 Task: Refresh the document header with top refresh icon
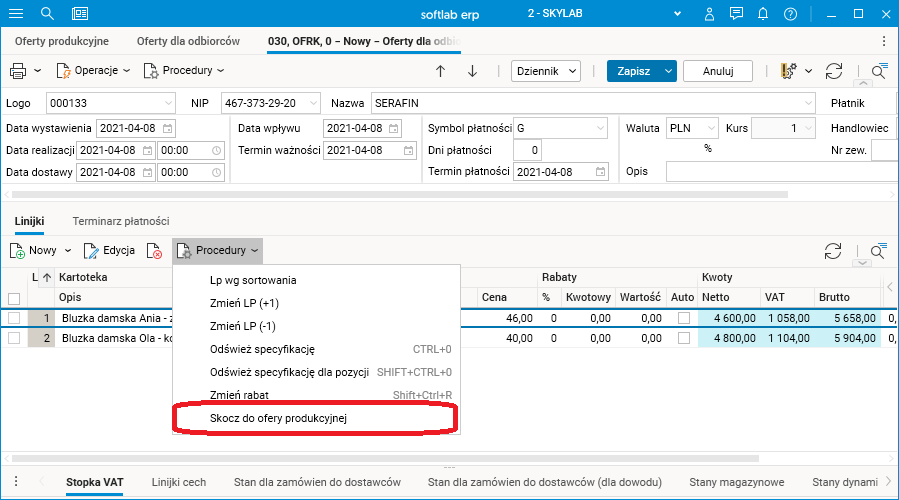pos(834,71)
